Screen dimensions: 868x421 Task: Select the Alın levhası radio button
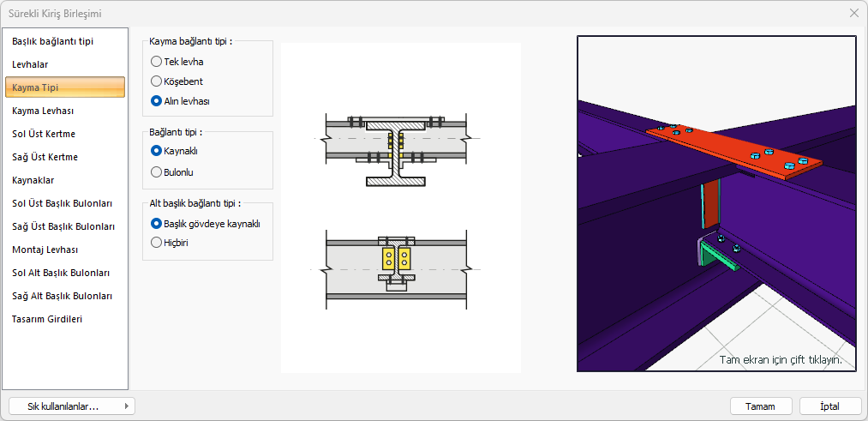(181, 101)
